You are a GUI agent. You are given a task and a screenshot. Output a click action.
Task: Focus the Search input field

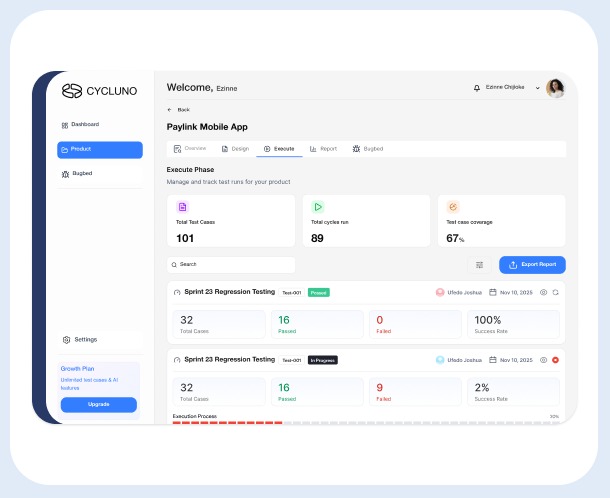[x=231, y=265]
